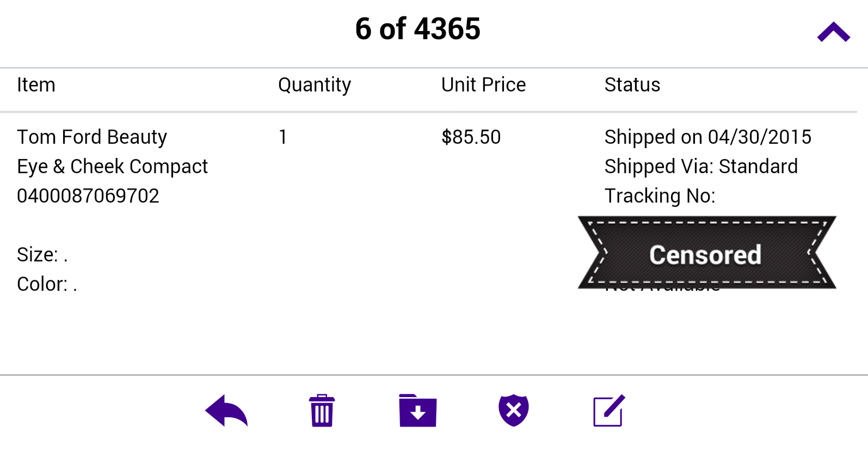Compose new message with pencil icon
Viewport: 868px width, 451px height.
point(609,410)
